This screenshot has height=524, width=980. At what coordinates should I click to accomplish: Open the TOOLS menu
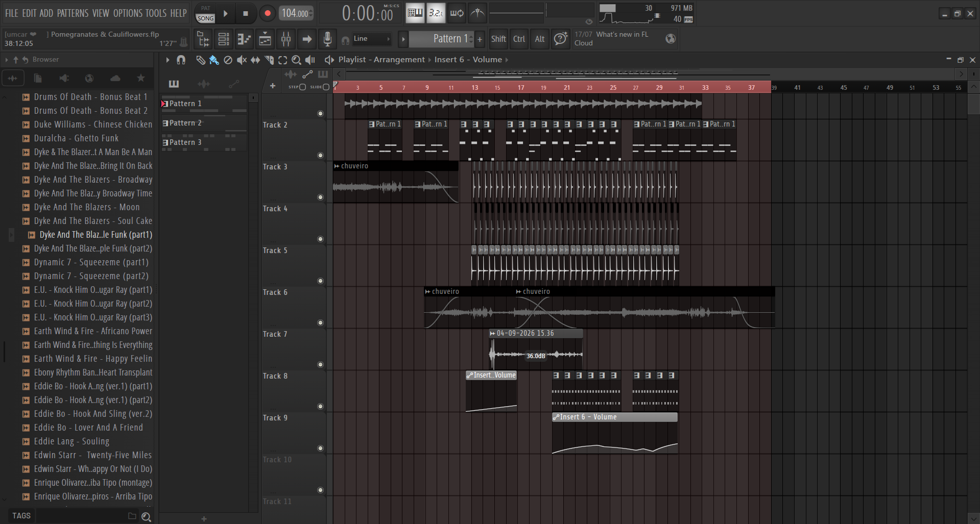[x=156, y=13]
